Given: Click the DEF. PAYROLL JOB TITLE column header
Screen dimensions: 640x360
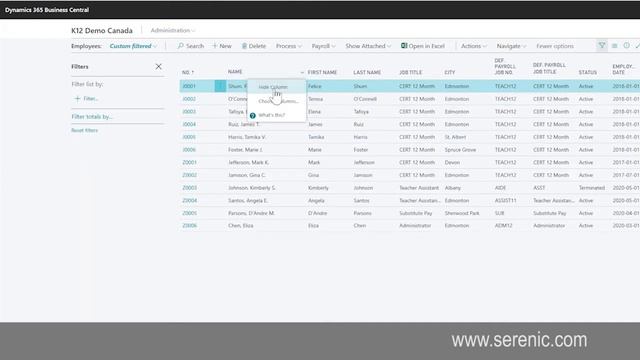Looking at the screenshot, I should 549,69.
